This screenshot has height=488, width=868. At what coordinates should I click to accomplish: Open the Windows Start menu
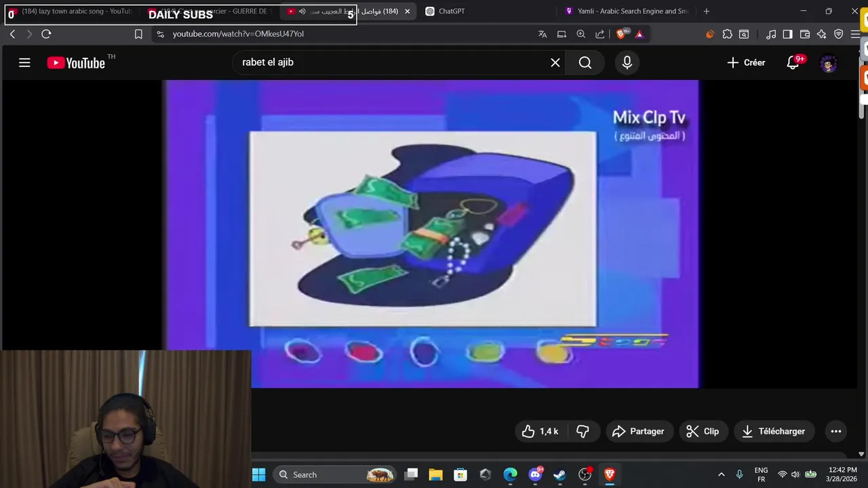point(259,474)
